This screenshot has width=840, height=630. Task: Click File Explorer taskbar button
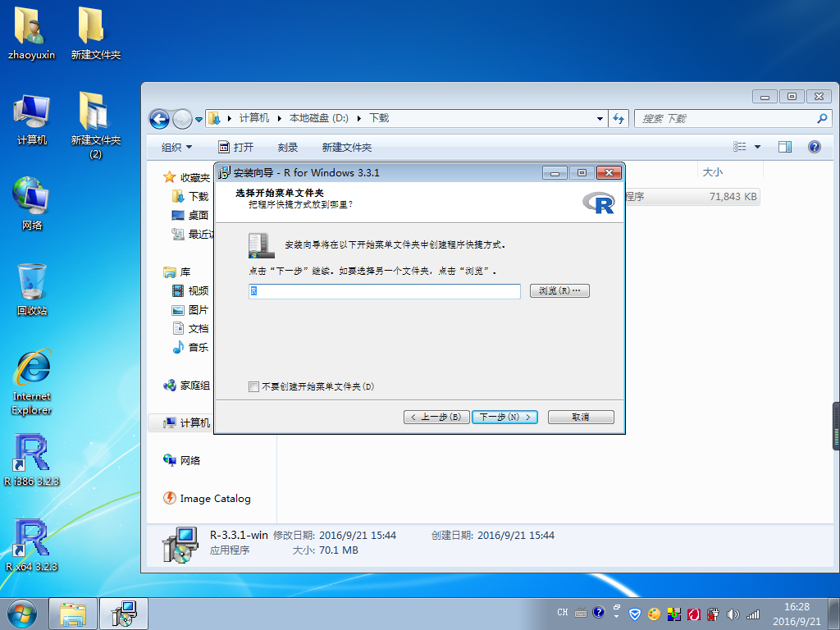pos(73,614)
